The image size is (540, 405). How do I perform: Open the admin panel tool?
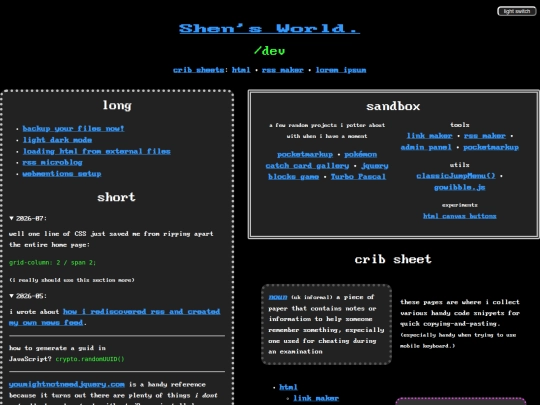(426, 147)
